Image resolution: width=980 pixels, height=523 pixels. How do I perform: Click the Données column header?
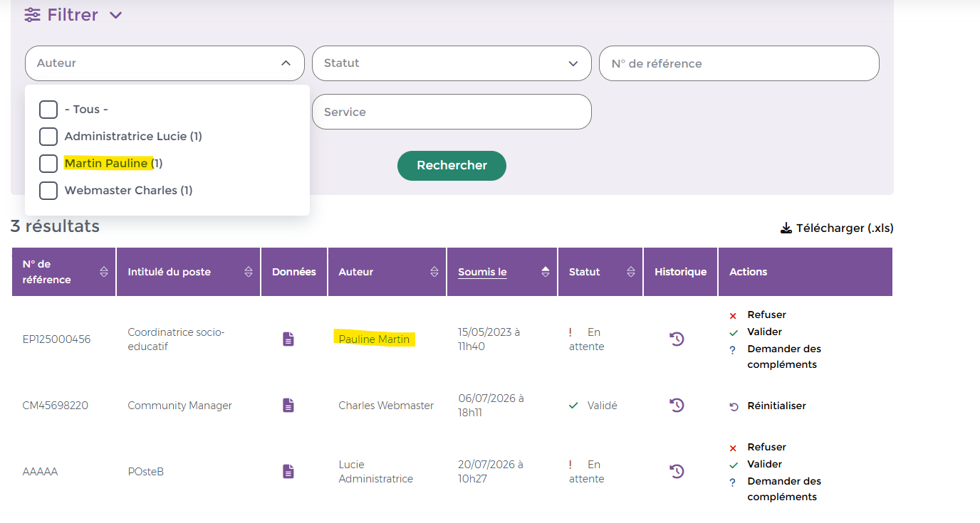(294, 272)
